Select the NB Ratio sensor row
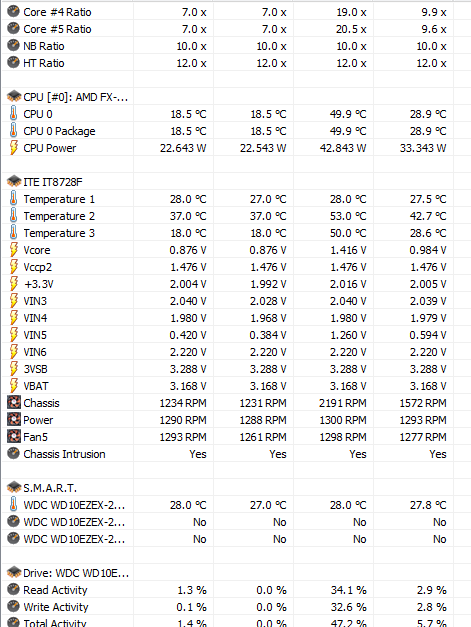The height and width of the screenshot is (627, 471). 227,46
